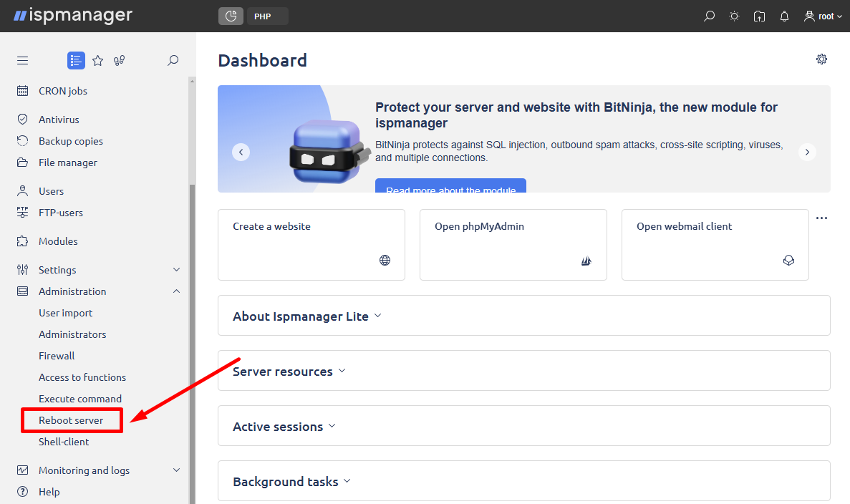Click the sidebar scrollbar
850x504 pixels.
click(192, 344)
